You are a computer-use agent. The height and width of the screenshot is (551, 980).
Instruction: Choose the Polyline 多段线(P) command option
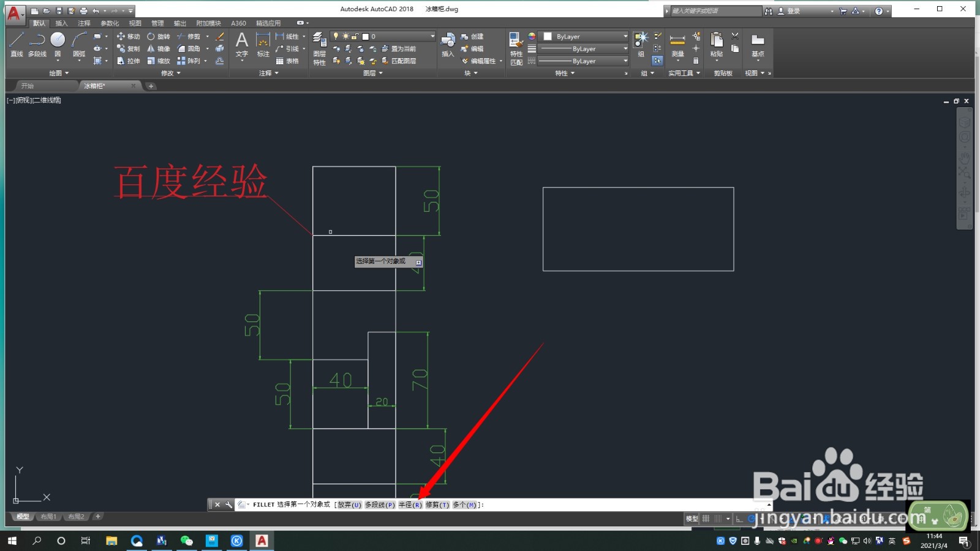pyautogui.click(x=380, y=505)
